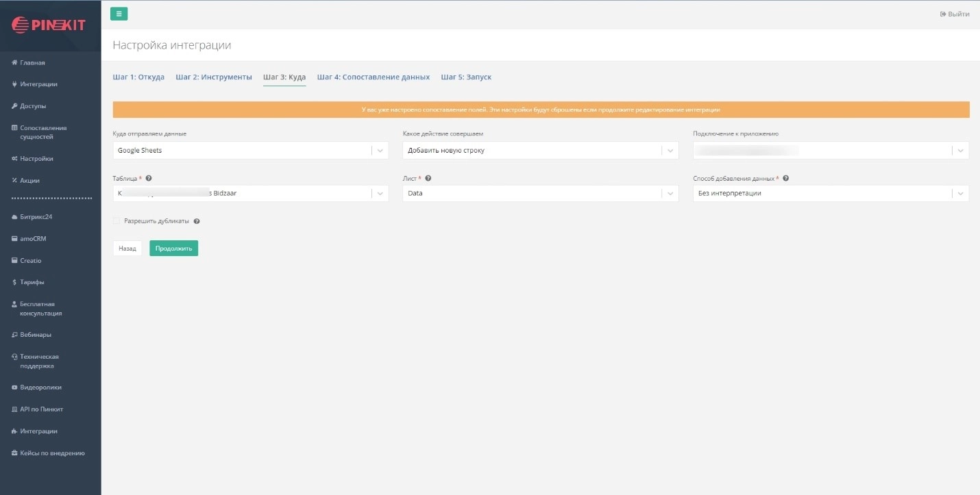Click the PinKit logo

[x=49, y=25]
